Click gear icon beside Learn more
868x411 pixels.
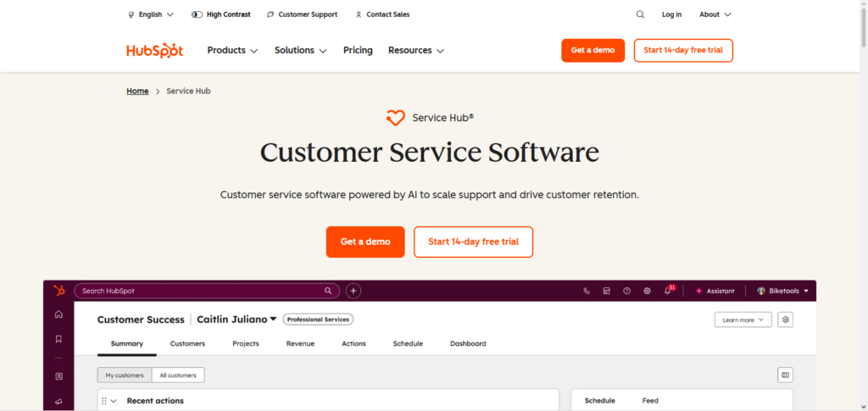(x=785, y=319)
